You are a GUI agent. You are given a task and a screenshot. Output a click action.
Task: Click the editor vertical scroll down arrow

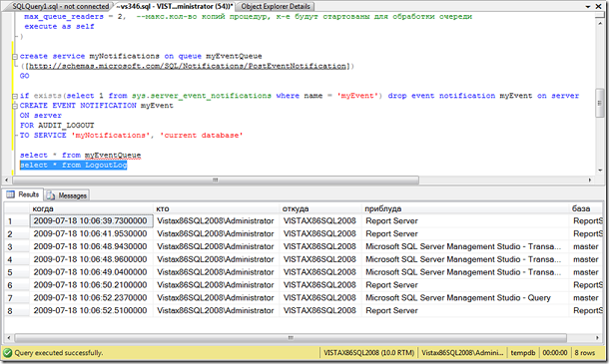click(x=600, y=170)
